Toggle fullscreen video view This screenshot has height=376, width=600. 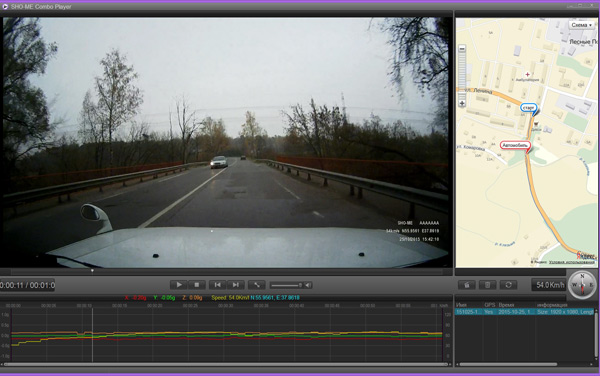[257, 285]
